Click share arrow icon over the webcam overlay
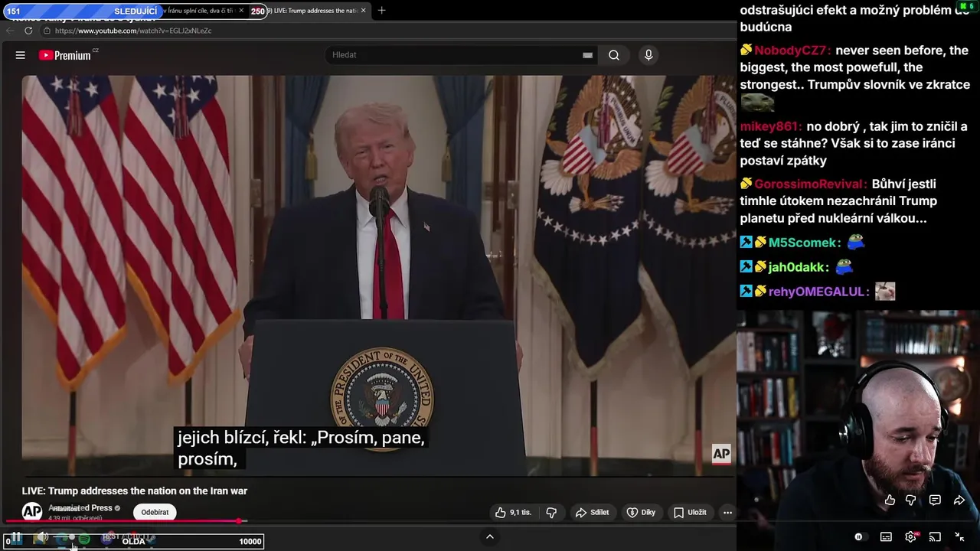This screenshot has height=551, width=980. pos(959,500)
